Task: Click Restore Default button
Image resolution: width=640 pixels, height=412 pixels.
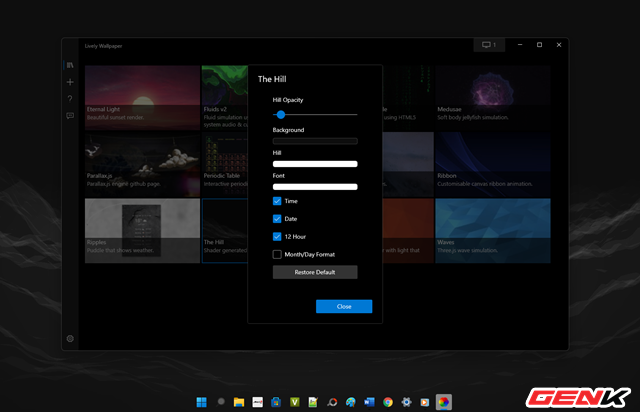Action: 315,272
